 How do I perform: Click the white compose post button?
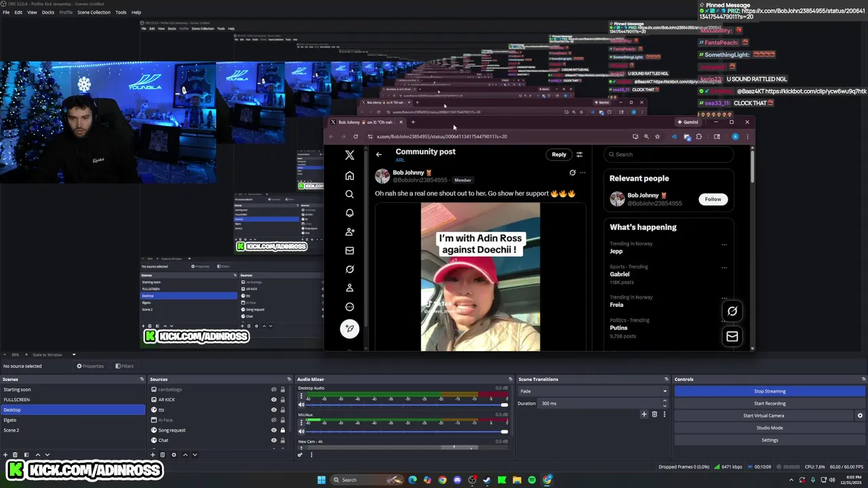pos(349,329)
